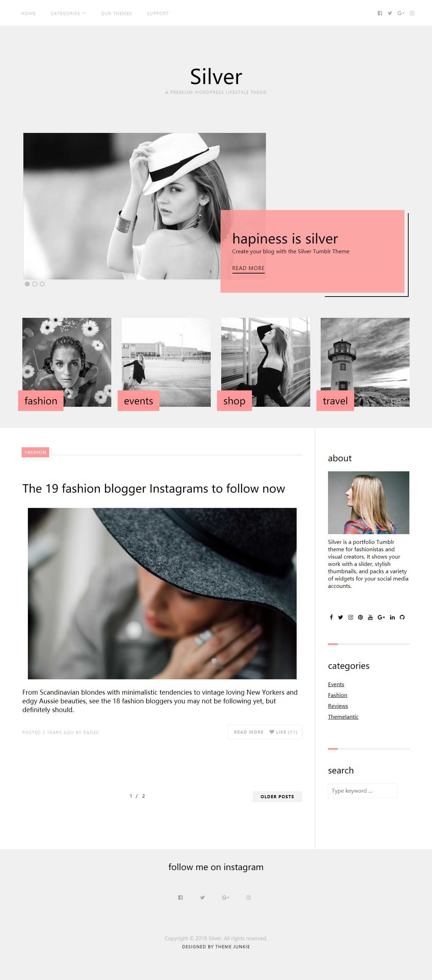This screenshot has height=980, width=432.
Task: Open the Pinterest icon in the about sidebar
Action: [360, 617]
